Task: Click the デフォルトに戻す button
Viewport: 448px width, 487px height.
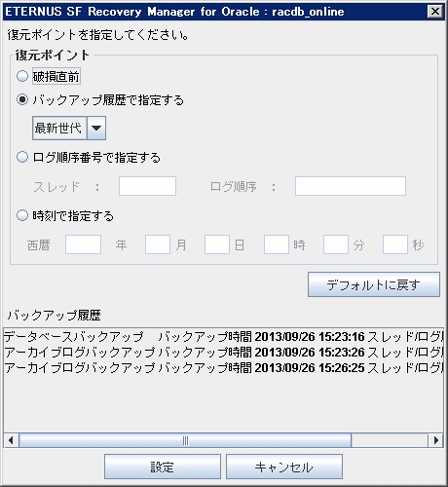Action: click(x=374, y=284)
